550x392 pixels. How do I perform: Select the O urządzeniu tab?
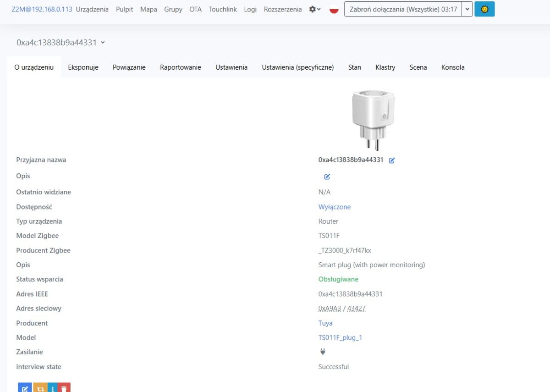[34, 67]
